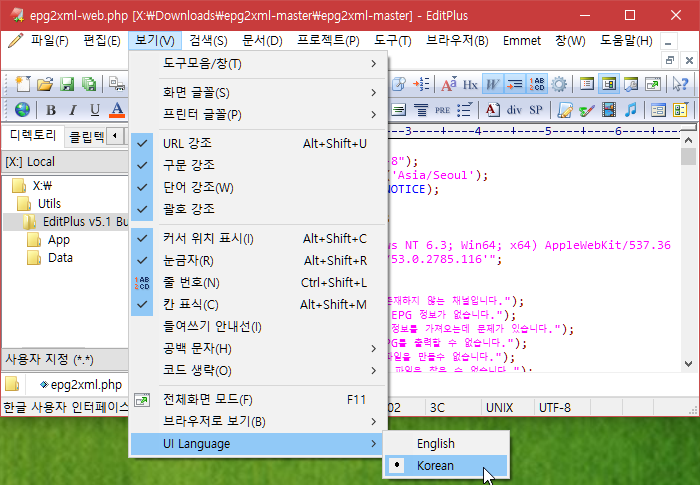Click the full screen toolbar icon
This screenshot has height=485, width=700.
pos(653,84)
